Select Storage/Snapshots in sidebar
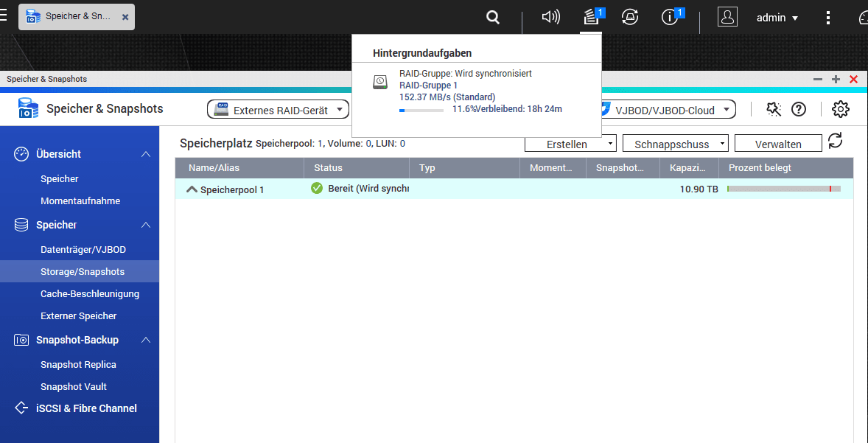868x443 pixels. [79, 271]
